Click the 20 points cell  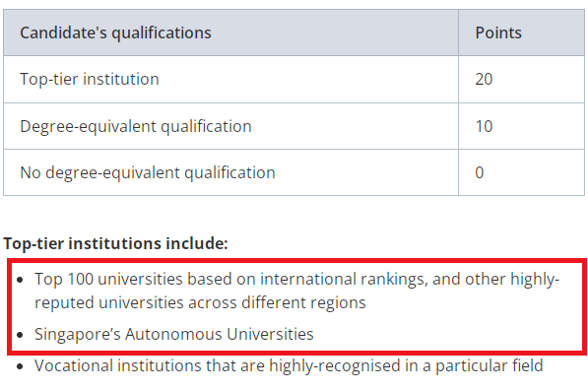[x=484, y=80]
